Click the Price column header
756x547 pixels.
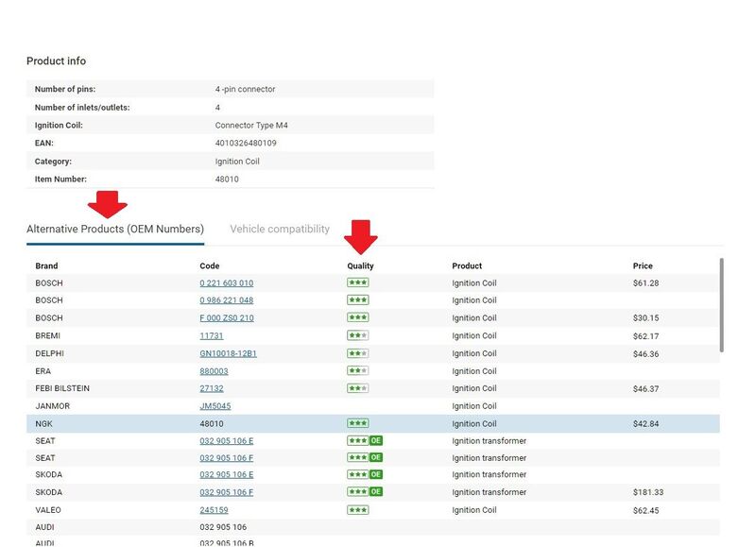[x=643, y=266]
